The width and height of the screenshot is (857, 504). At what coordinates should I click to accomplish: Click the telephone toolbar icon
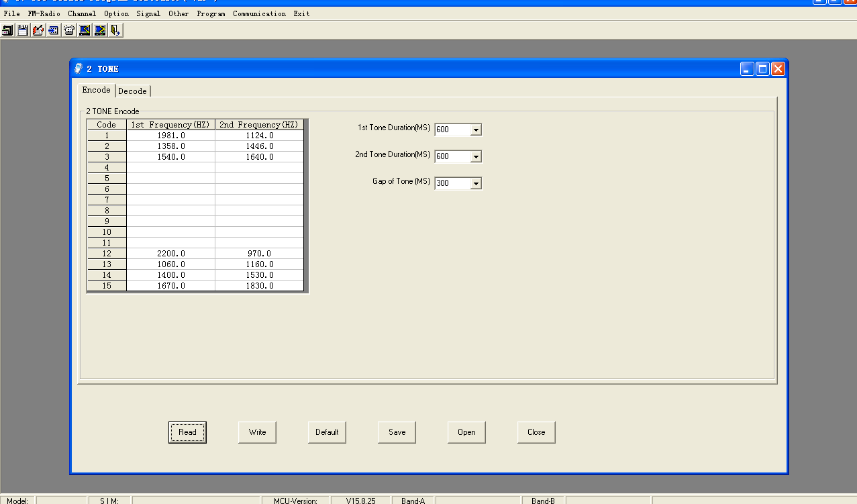tap(69, 30)
